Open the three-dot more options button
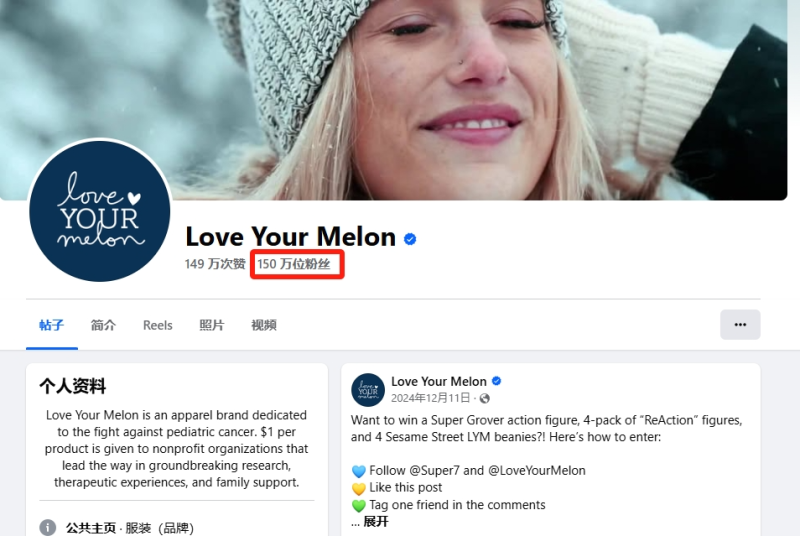 [740, 324]
